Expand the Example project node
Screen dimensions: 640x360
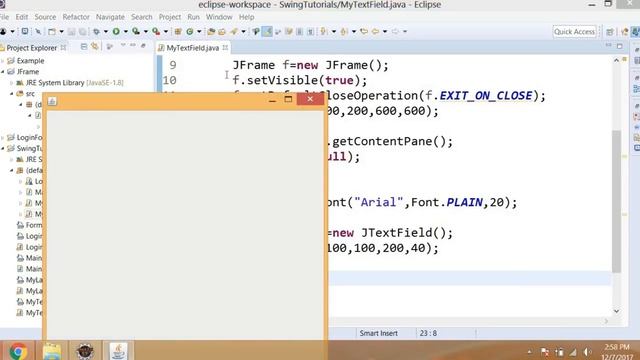[3, 61]
